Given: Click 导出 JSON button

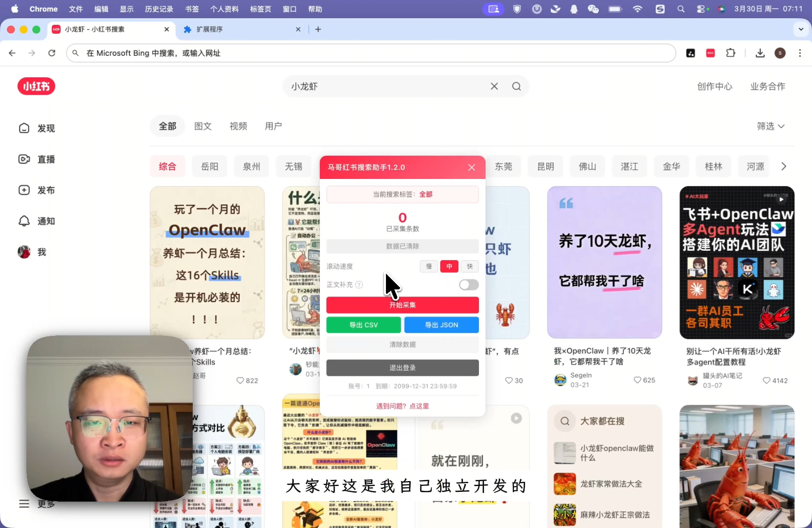Looking at the screenshot, I should (x=442, y=325).
